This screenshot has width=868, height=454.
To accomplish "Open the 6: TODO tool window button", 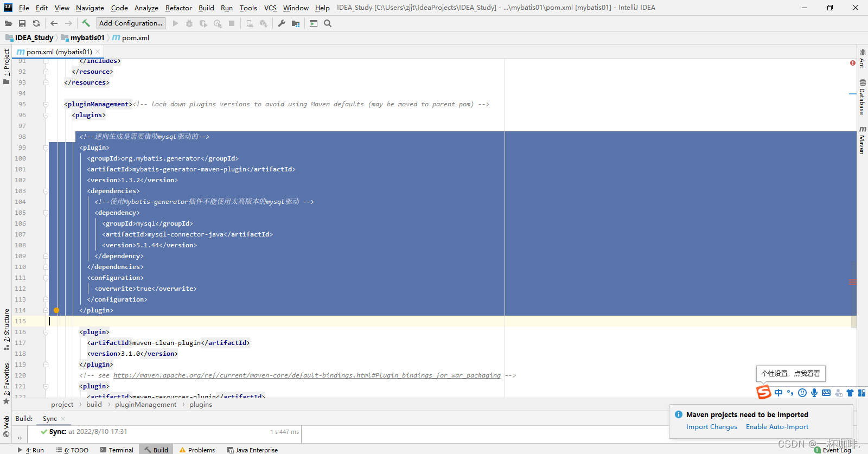I will tap(72, 450).
